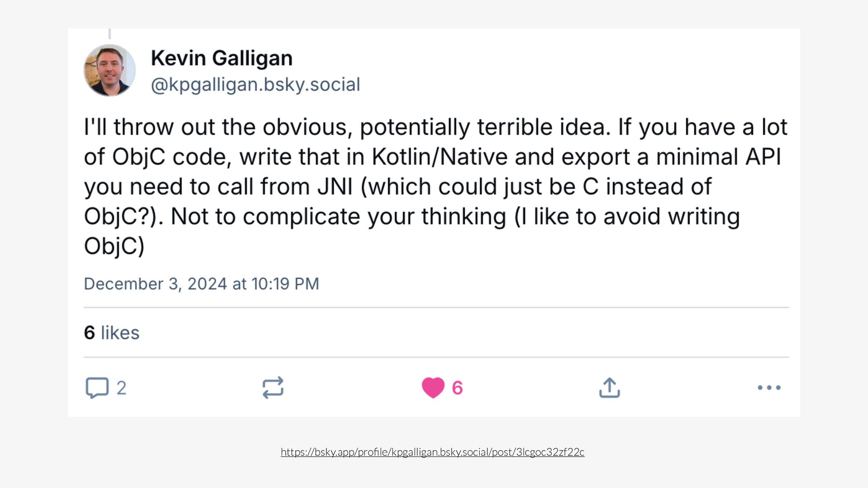
Task: Click the repost arrows icon
Action: click(273, 388)
